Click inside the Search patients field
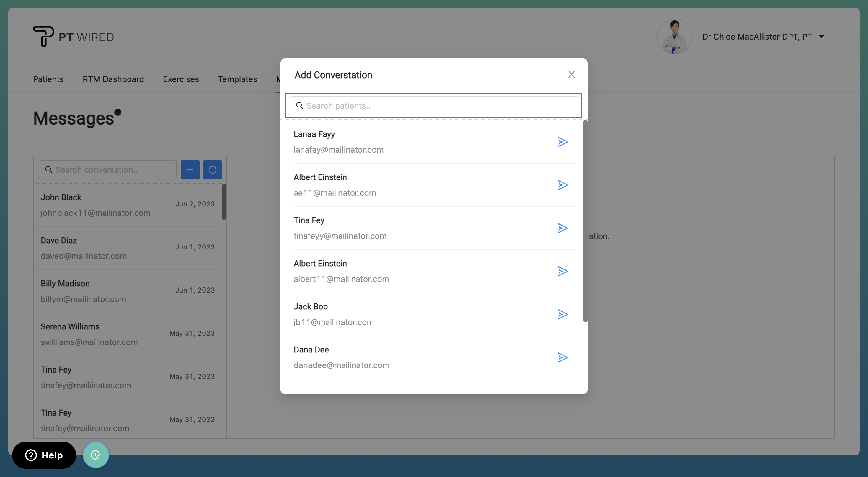The width and height of the screenshot is (868, 477). tap(433, 105)
